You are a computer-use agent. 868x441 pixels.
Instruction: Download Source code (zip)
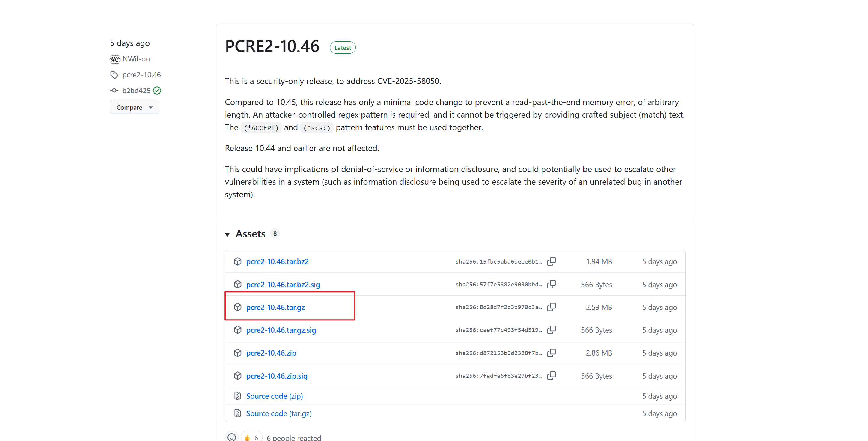(274, 396)
